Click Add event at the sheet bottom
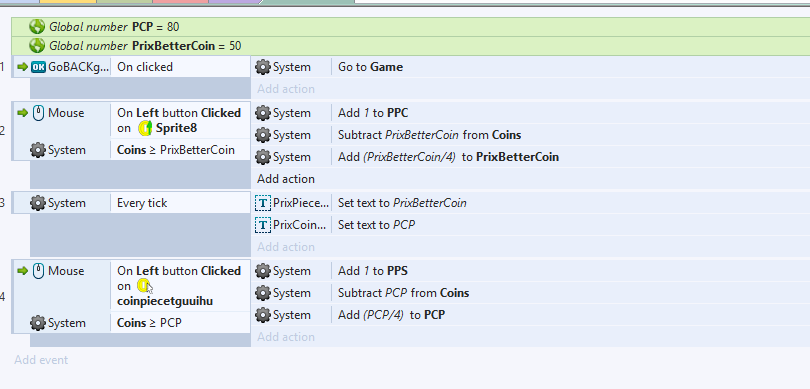 tap(41, 360)
